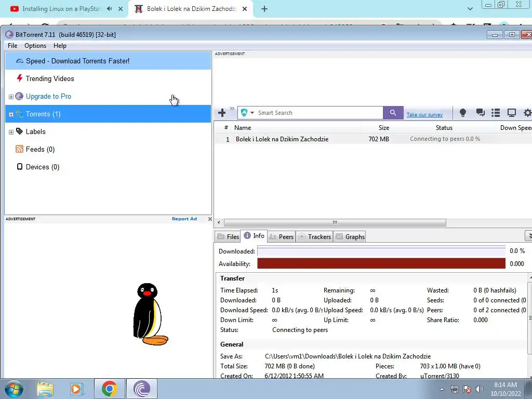
Task: Focus the Smart Search input field
Action: tap(319, 113)
